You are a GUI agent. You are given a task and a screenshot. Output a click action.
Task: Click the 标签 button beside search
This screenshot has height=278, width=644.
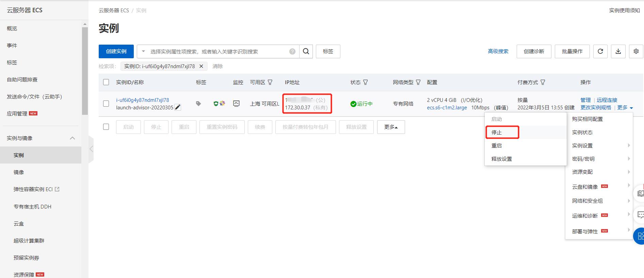(x=328, y=51)
